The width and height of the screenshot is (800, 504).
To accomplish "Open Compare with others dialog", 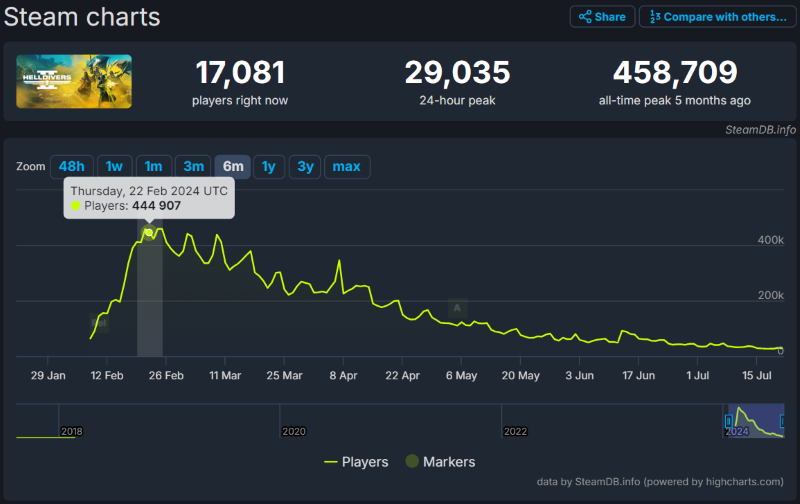I will [717, 17].
